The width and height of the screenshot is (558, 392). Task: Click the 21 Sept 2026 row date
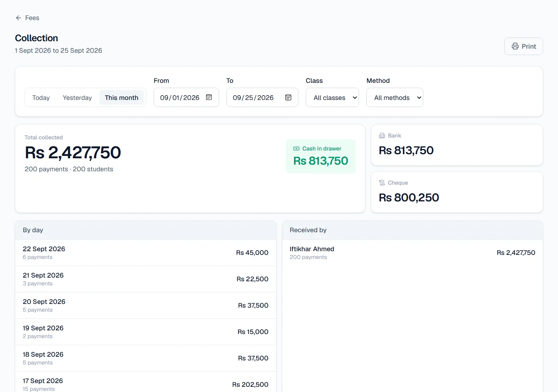click(43, 275)
